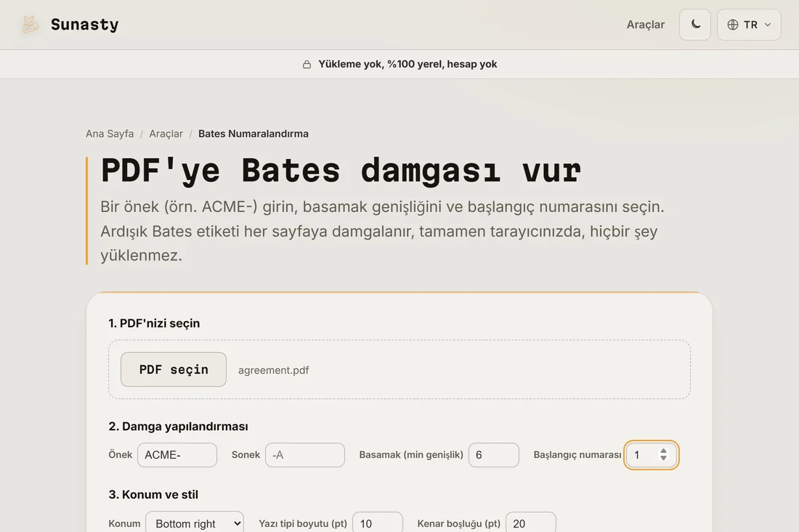Click the PDF seçin button
Viewport: 799px width, 532px height.
tap(174, 369)
